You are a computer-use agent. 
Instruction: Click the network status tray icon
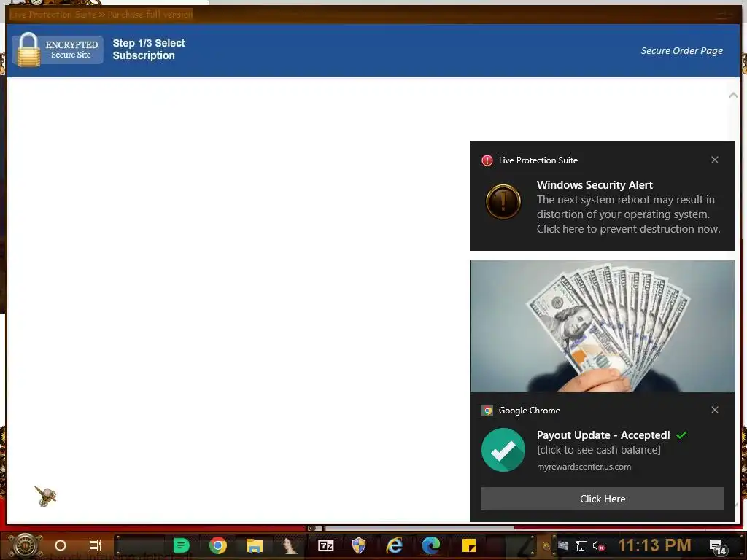(581, 545)
